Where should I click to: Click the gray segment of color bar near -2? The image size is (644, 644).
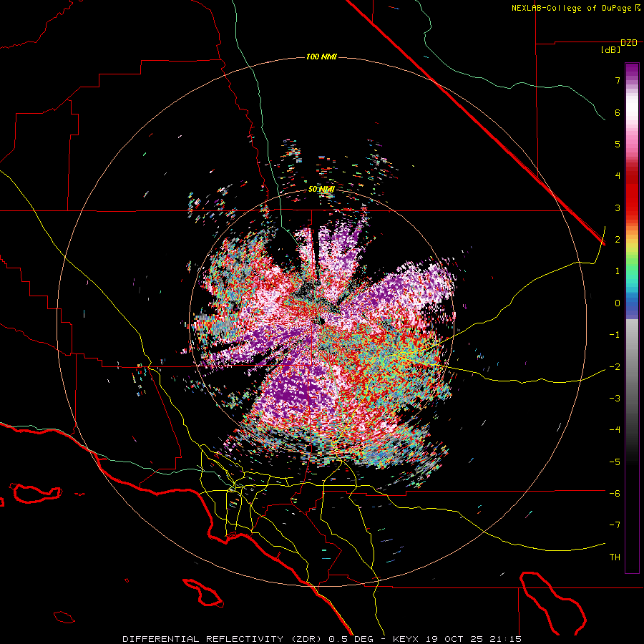point(632,366)
